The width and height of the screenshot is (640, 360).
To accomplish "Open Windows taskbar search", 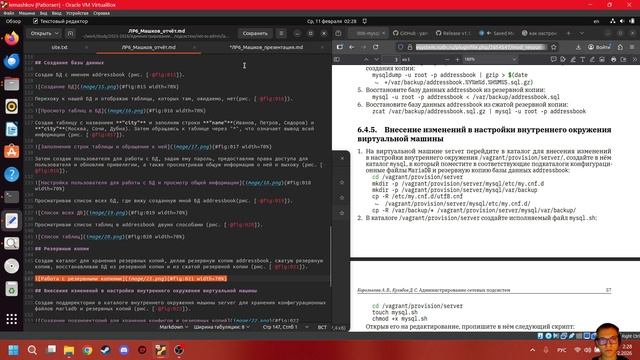I will coord(32,350).
